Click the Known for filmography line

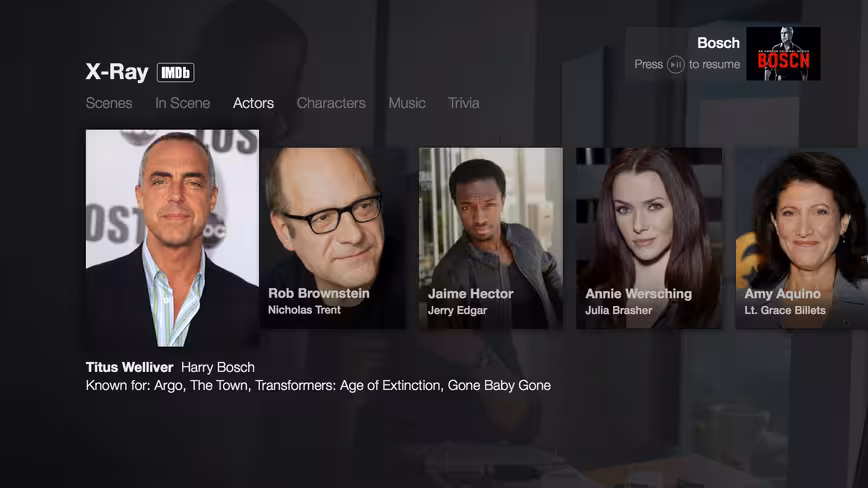click(318, 386)
